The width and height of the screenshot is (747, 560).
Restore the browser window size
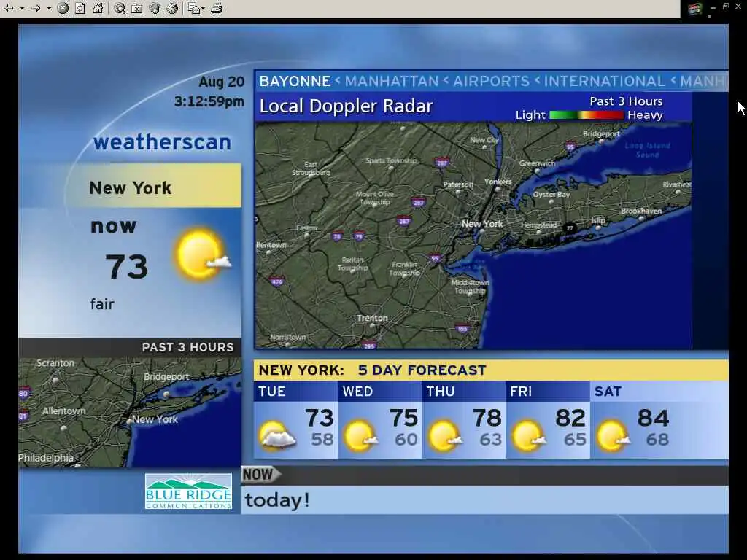pyautogui.click(x=726, y=6)
